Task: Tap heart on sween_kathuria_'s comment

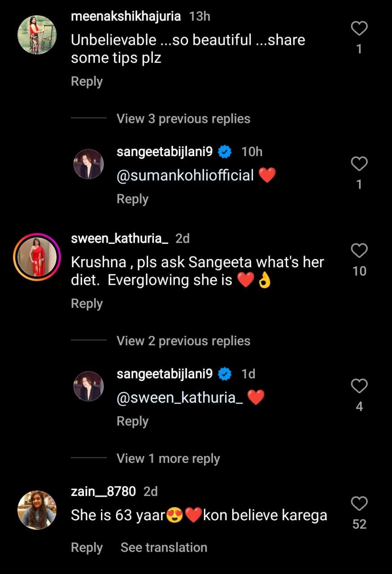Action: pyautogui.click(x=359, y=251)
